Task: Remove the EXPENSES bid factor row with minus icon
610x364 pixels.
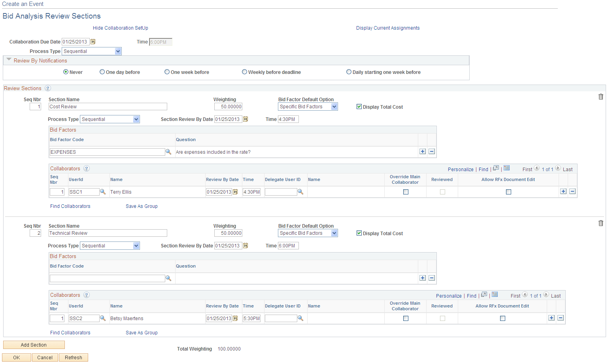Action: point(431,151)
